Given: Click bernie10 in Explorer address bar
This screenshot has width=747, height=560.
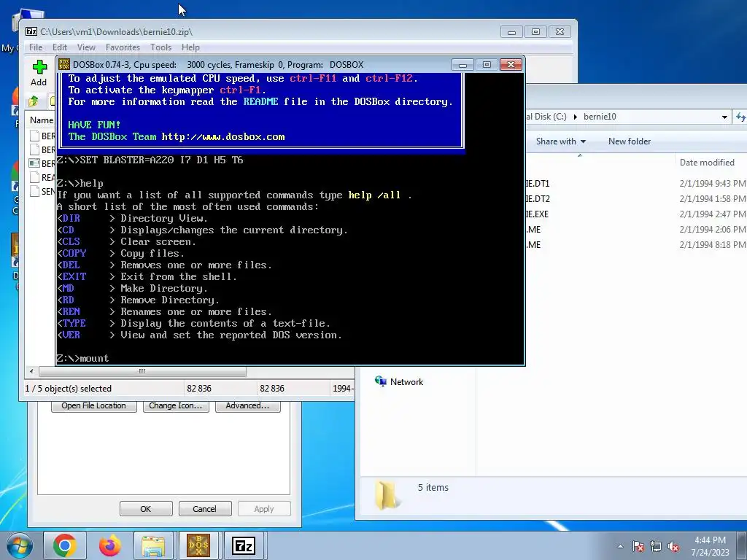Looking at the screenshot, I should pyautogui.click(x=600, y=117).
